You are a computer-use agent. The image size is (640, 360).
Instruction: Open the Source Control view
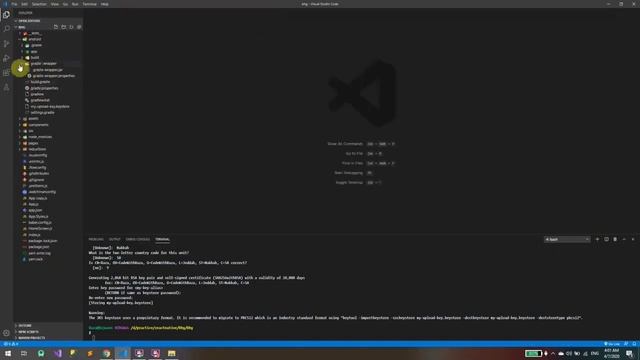6,43
